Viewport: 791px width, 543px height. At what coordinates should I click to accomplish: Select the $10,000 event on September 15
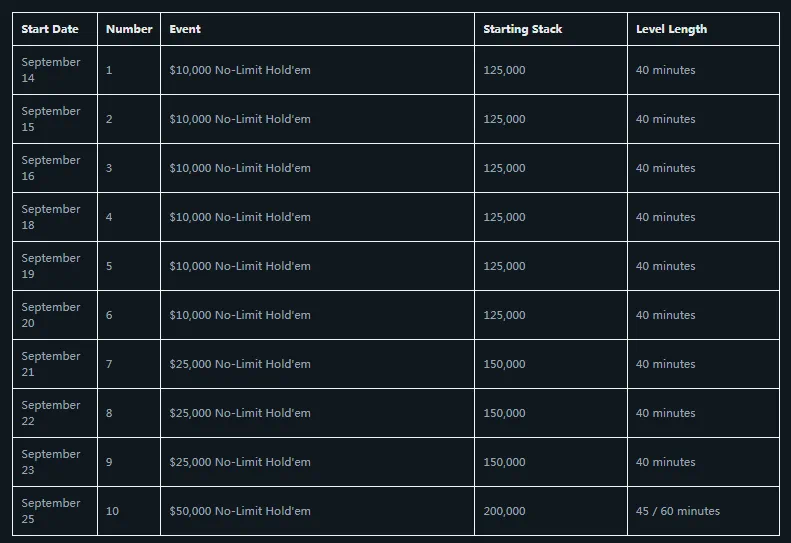pos(240,119)
